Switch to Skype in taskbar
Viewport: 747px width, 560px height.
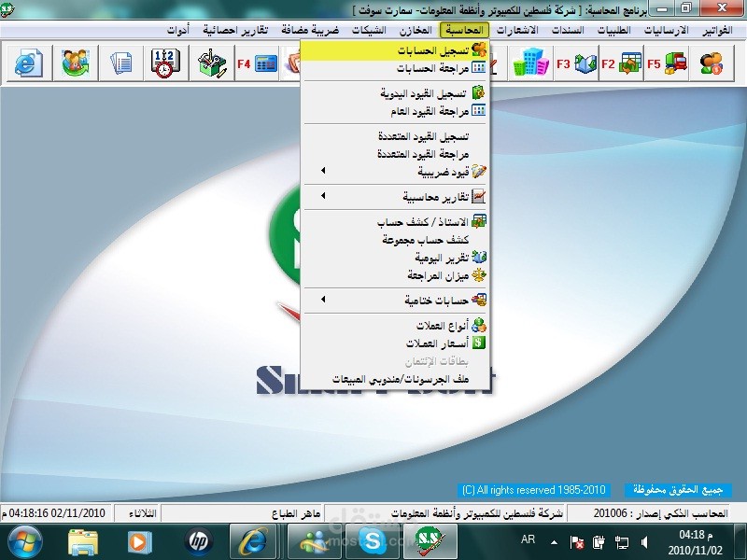pos(373,542)
